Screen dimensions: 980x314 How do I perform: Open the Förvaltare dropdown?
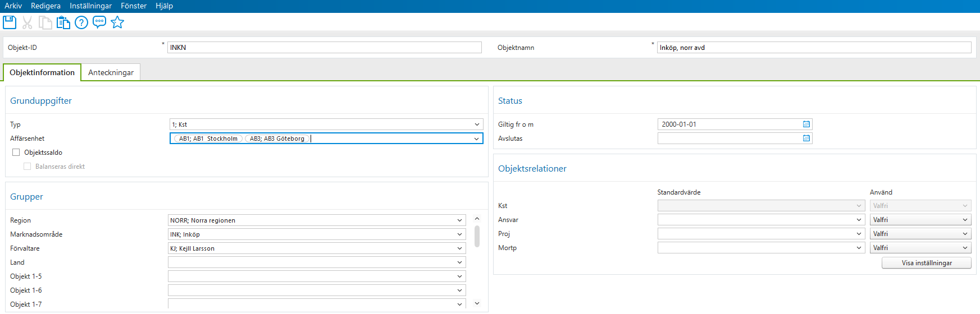459,248
